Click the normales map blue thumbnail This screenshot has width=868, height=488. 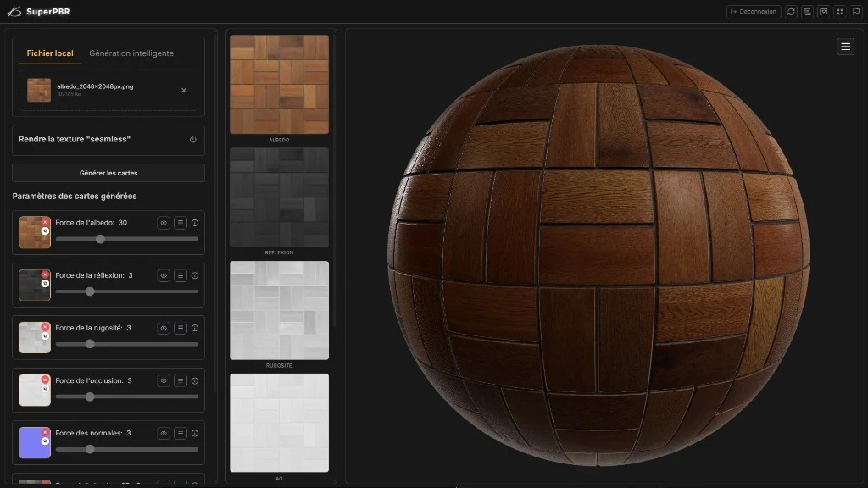(34, 442)
